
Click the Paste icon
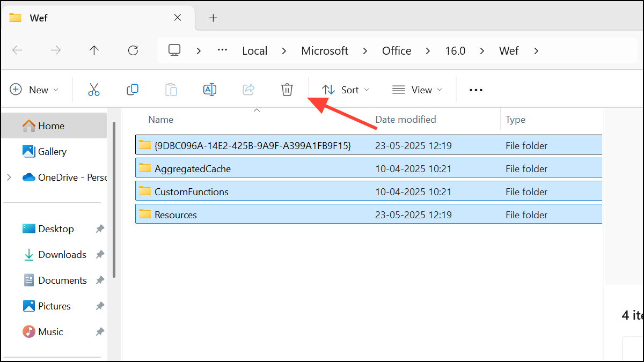[171, 90]
